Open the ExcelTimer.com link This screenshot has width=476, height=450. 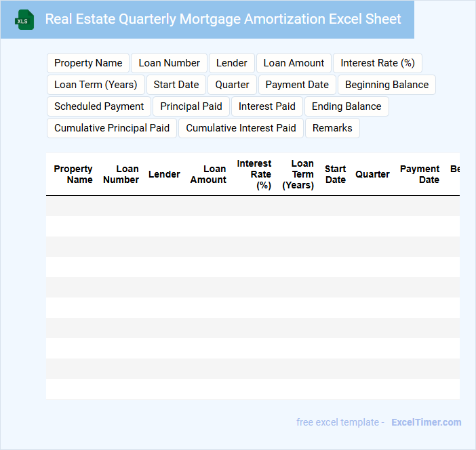point(426,422)
